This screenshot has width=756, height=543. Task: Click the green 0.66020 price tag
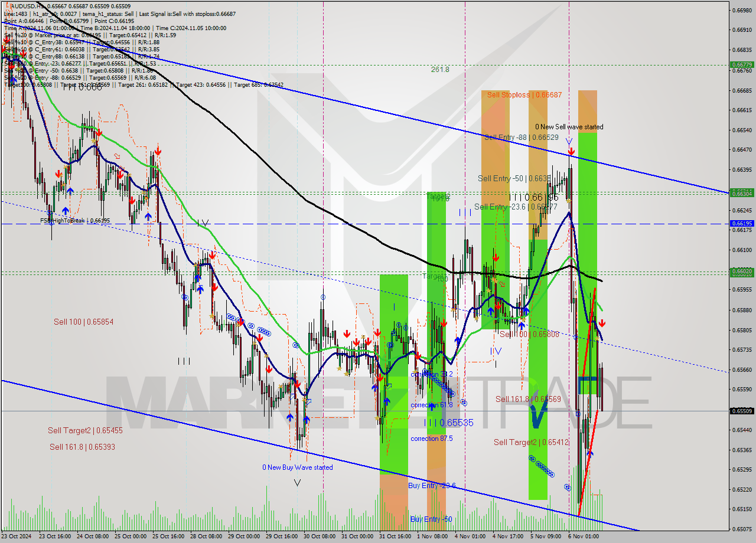pyautogui.click(x=742, y=271)
